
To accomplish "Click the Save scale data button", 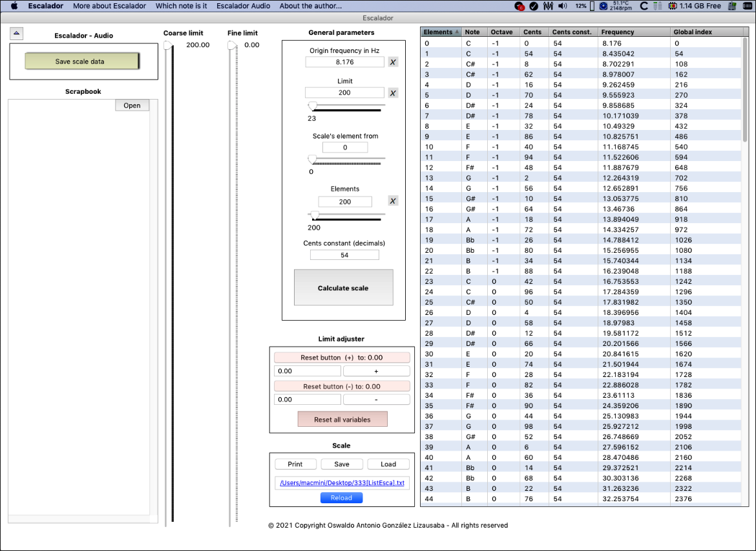I will click(82, 61).
